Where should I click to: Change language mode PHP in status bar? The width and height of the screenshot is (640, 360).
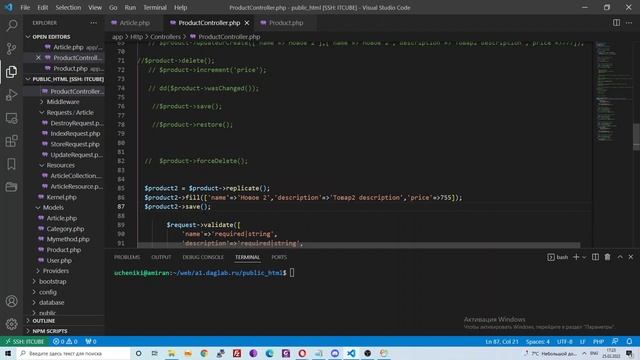click(x=598, y=341)
